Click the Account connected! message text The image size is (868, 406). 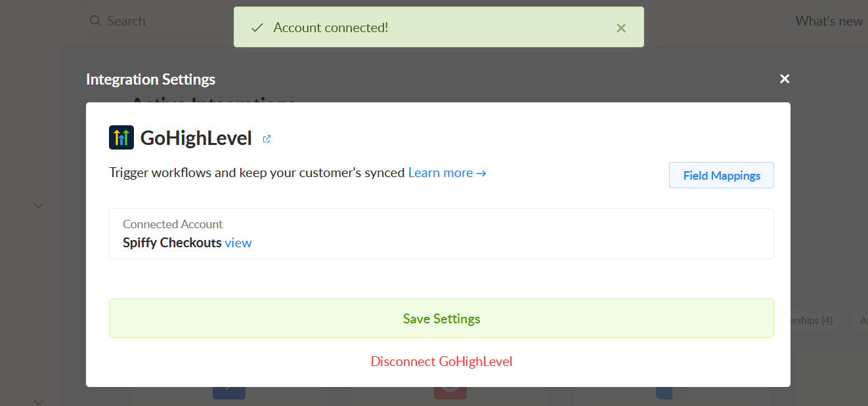coord(331,28)
